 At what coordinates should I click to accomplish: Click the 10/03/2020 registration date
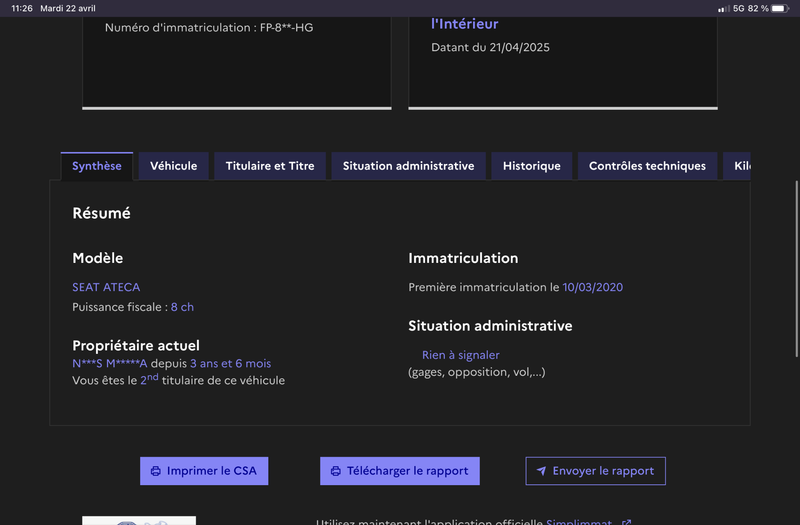(592, 287)
